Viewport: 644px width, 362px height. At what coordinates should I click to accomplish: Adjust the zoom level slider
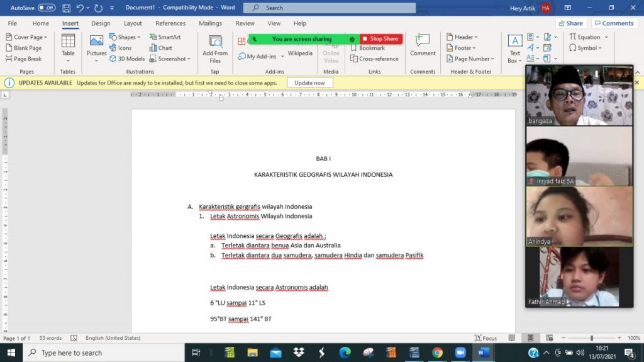click(591, 338)
